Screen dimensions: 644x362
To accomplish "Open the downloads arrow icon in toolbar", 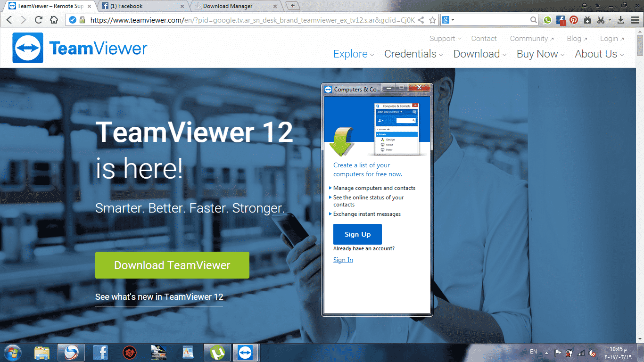I will coord(620,20).
